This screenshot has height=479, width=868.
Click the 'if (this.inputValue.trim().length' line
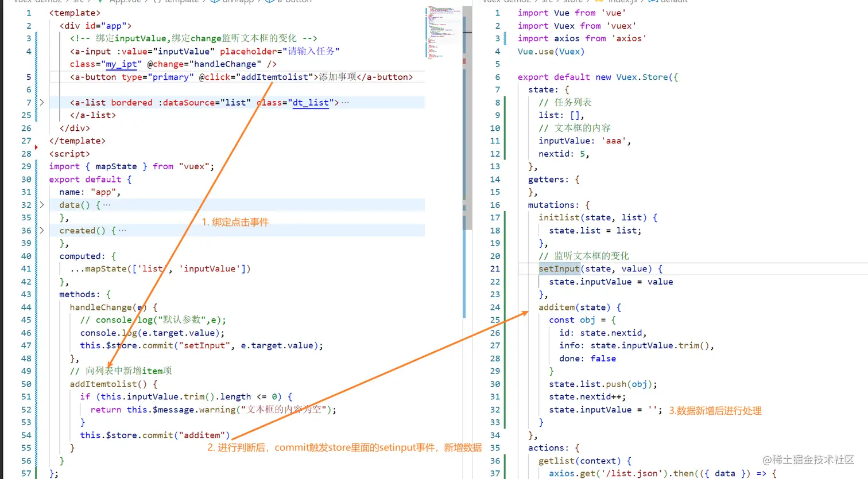click(x=186, y=396)
